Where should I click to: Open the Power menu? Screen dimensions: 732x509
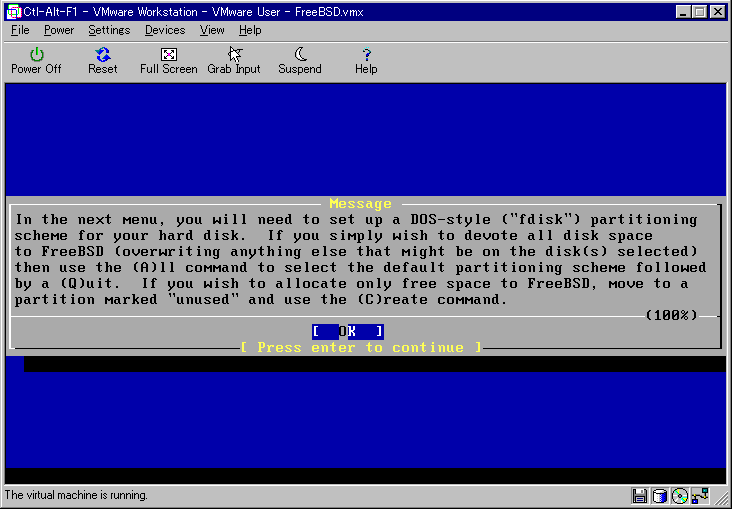click(x=59, y=30)
